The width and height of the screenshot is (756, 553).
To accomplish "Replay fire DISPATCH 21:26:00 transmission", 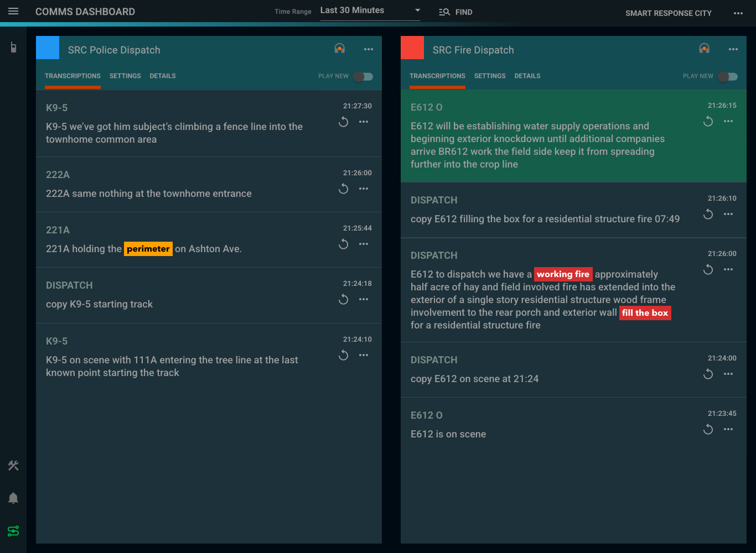I will [708, 269].
